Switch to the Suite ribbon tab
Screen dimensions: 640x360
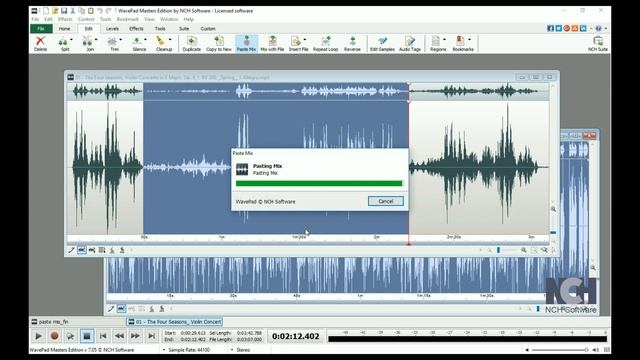pyautogui.click(x=184, y=29)
